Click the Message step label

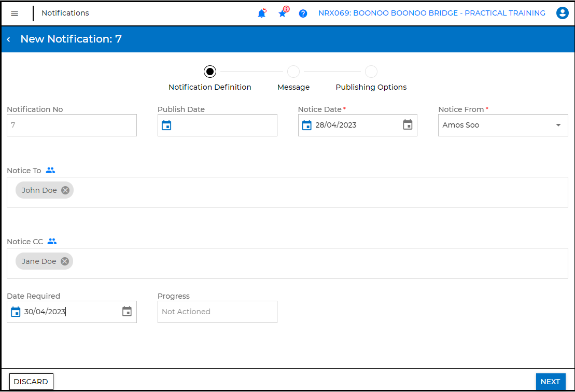coord(293,87)
